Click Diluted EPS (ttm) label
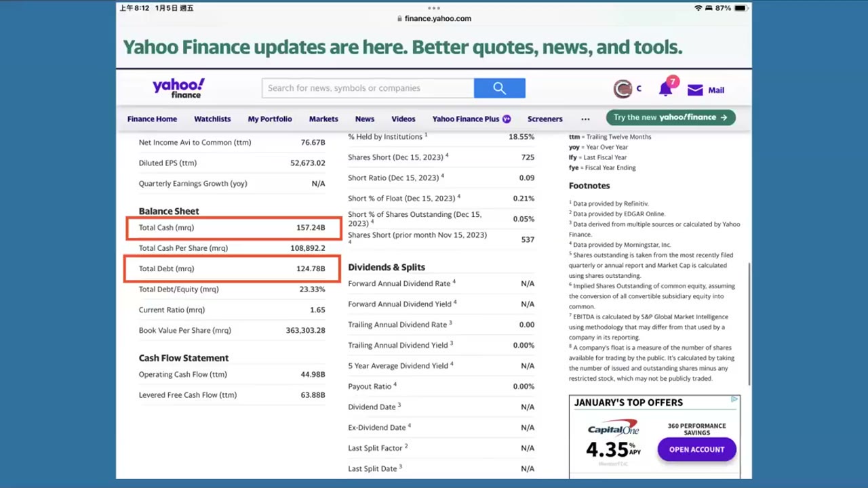This screenshot has width=868, height=488. (167, 163)
